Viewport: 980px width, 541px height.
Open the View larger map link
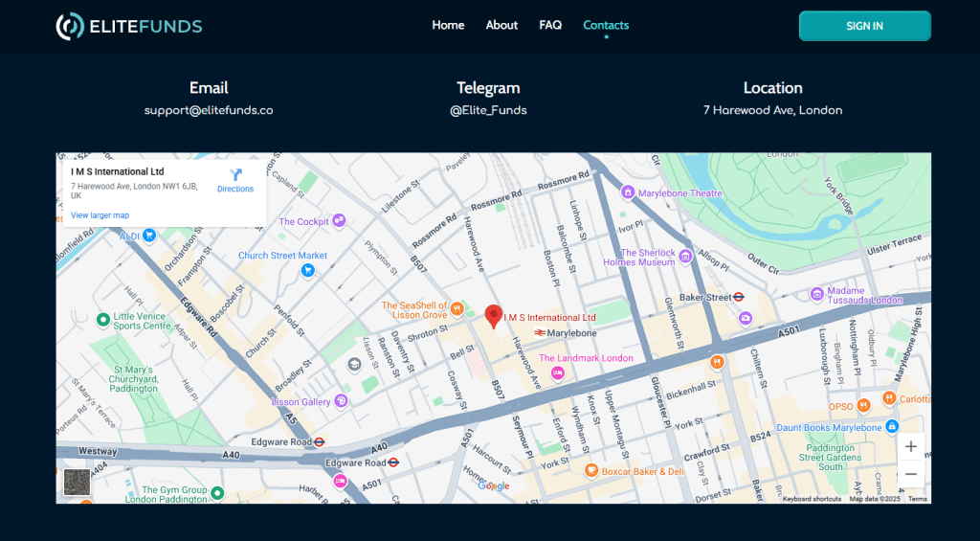100,215
